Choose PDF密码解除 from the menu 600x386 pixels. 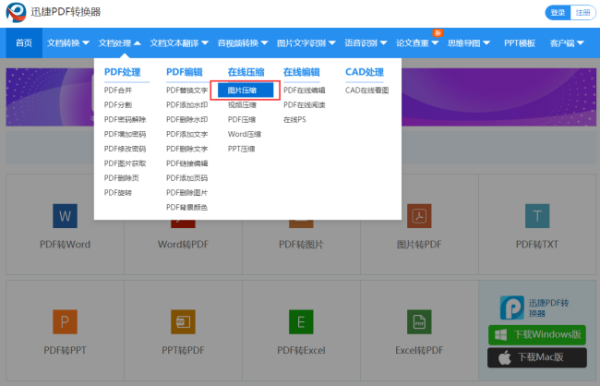point(125,119)
